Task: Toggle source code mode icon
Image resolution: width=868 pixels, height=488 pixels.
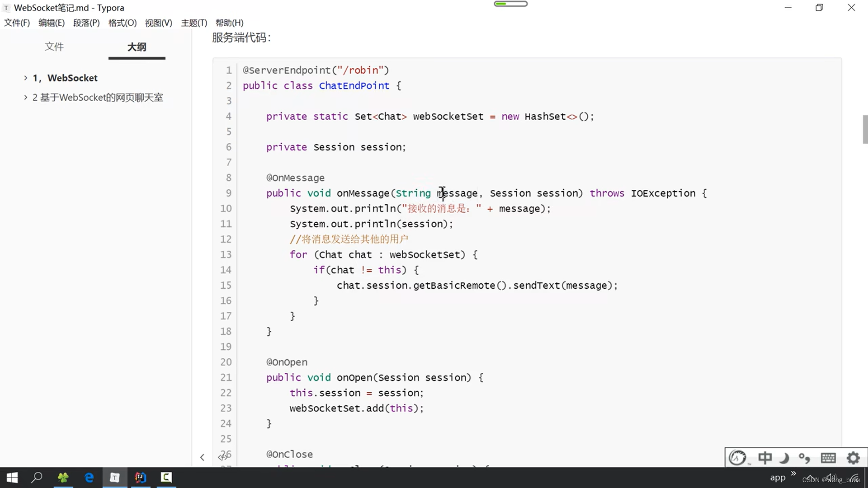Action: [x=222, y=457]
